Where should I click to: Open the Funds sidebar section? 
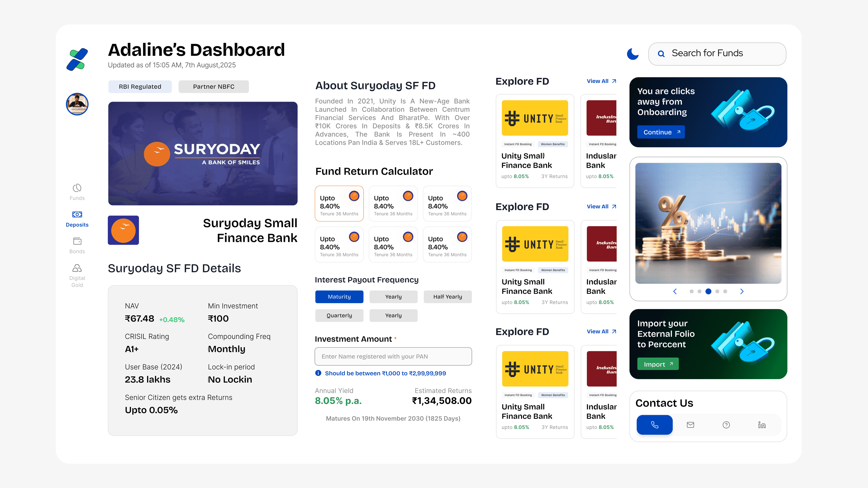click(77, 192)
